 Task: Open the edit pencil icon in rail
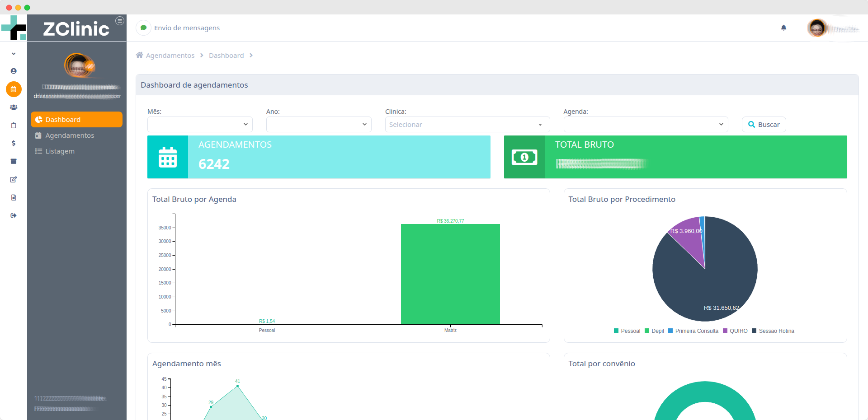point(14,179)
